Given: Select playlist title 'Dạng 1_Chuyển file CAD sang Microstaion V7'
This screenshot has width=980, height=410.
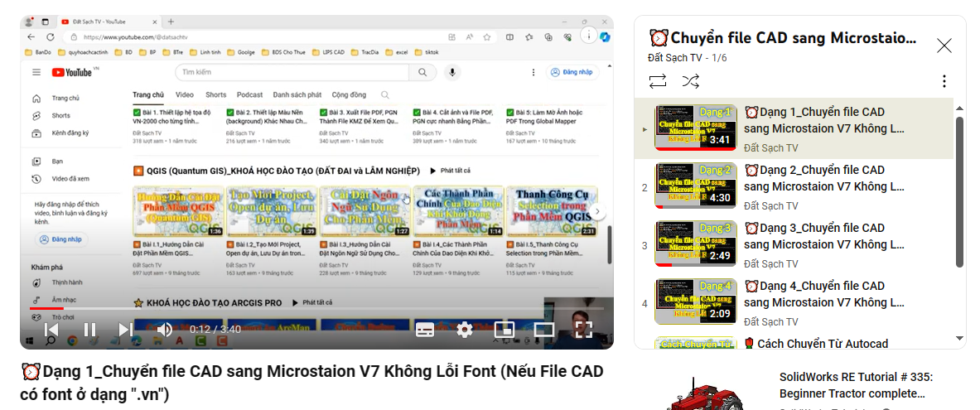Looking at the screenshot, I should (824, 121).
